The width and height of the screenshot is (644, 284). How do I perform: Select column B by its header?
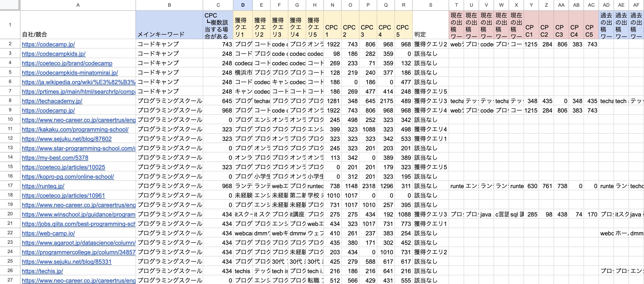click(x=169, y=5)
